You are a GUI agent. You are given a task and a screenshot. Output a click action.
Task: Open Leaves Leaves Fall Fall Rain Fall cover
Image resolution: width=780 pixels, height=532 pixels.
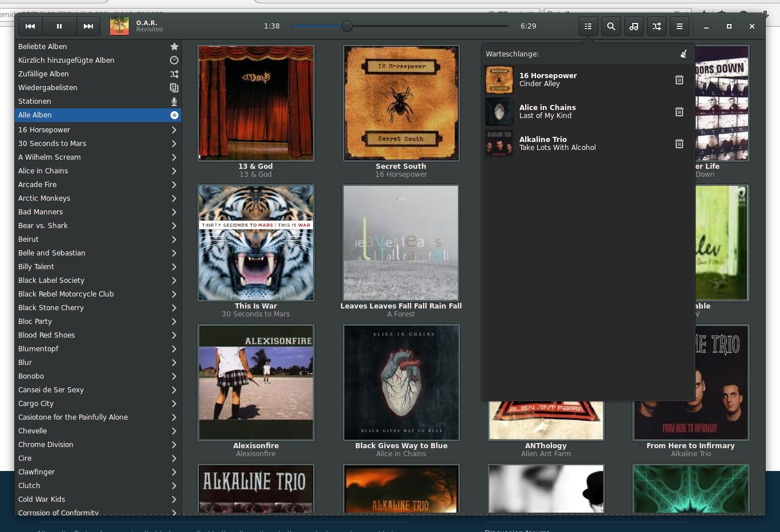click(401, 243)
